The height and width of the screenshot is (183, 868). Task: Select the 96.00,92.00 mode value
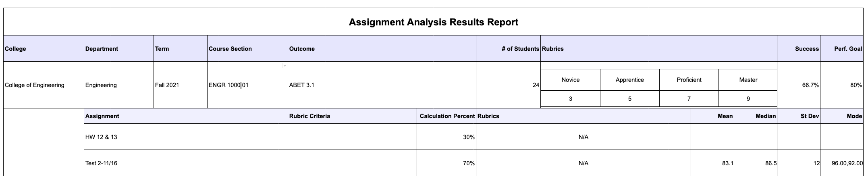click(x=847, y=163)
